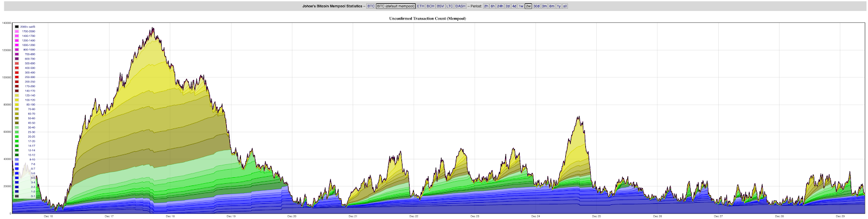Select the 4d time range
Viewport: 868px width, 219px height.
coord(514,6)
